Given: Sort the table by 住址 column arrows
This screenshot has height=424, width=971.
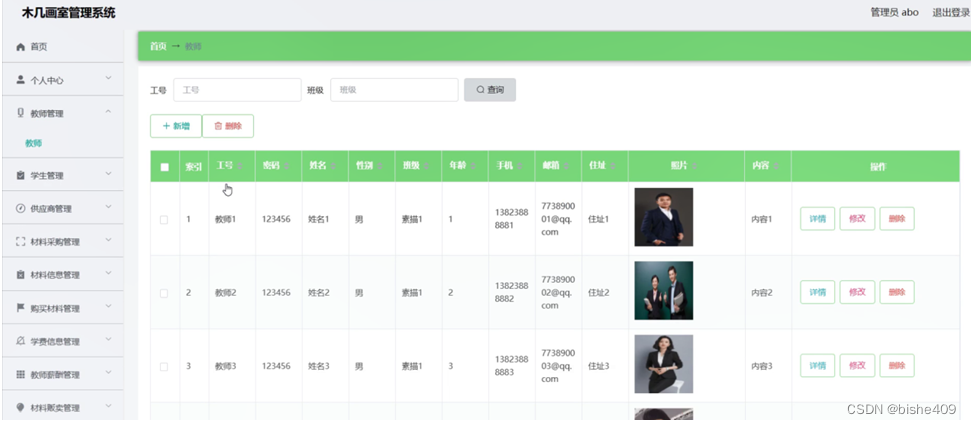Looking at the screenshot, I should 612,166.
